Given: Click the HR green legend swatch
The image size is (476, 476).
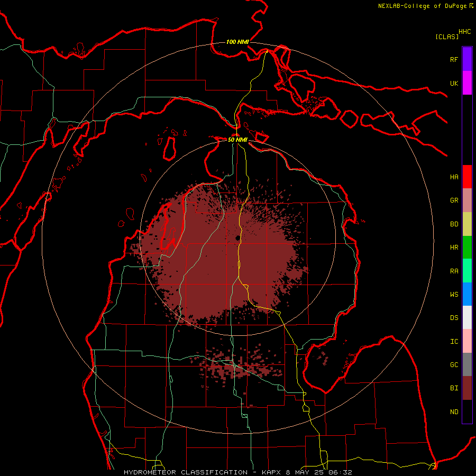Looking at the screenshot, I should pos(467,248).
